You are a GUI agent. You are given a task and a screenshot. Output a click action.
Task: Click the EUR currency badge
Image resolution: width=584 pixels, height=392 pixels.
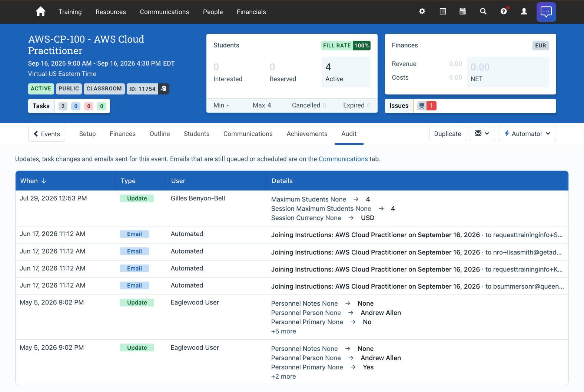click(x=541, y=46)
